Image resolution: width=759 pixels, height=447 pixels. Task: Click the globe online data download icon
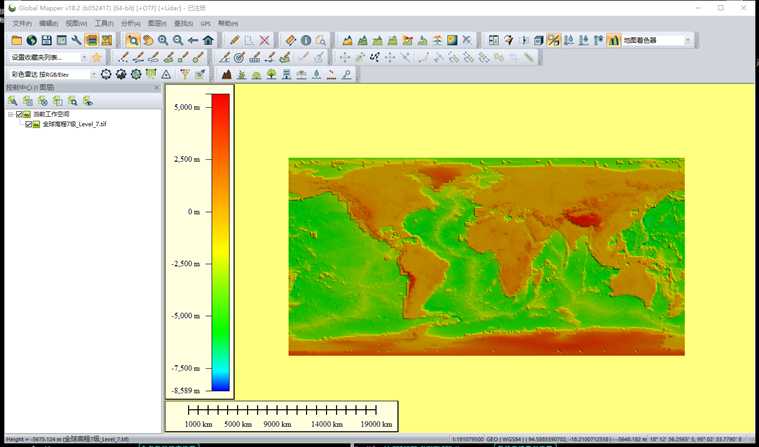click(32, 40)
